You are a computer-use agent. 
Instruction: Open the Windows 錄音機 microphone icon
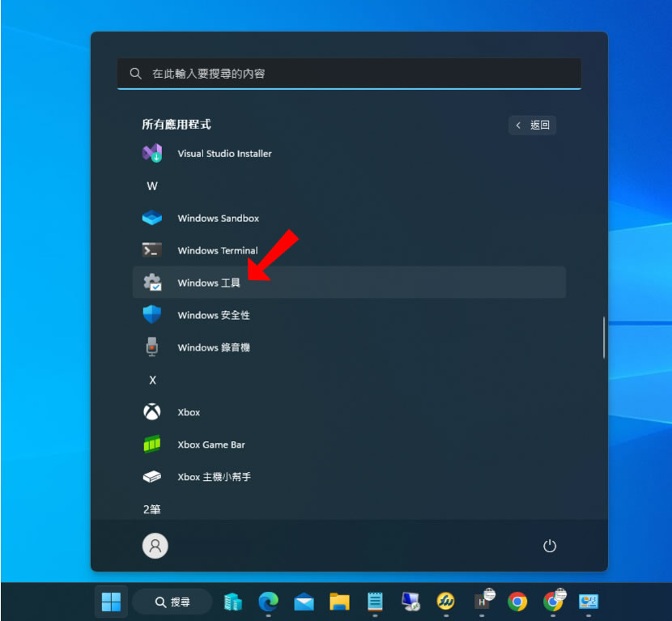pyautogui.click(x=152, y=347)
